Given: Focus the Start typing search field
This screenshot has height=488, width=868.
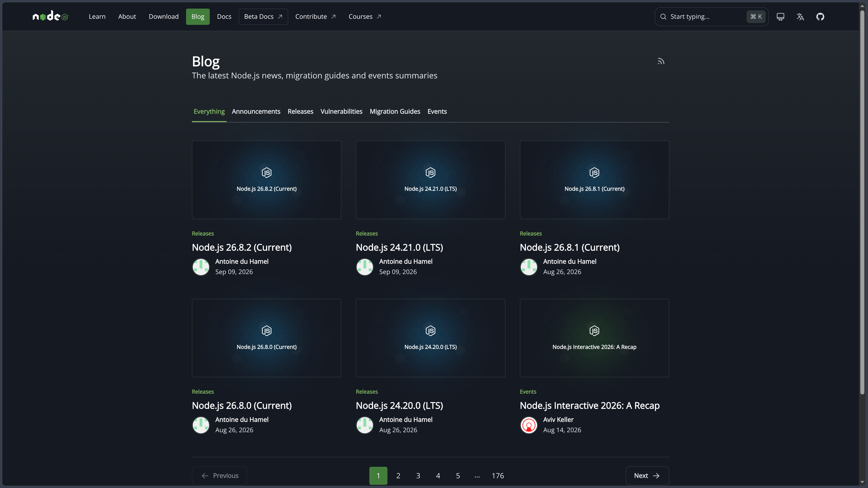Looking at the screenshot, I should tap(711, 16).
